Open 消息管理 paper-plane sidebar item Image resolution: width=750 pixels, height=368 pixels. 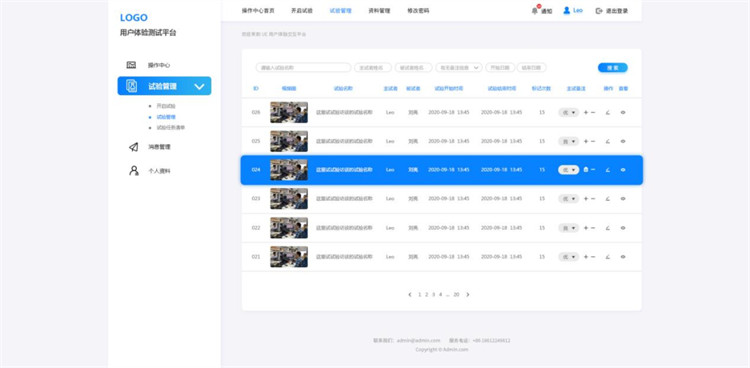pyautogui.click(x=133, y=147)
